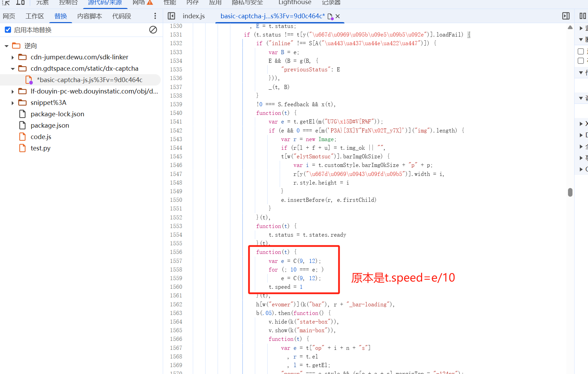Click the editor scrollbar up arrow
The width and height of the screenshot is (588, 374).
click(x=570, y=27)
